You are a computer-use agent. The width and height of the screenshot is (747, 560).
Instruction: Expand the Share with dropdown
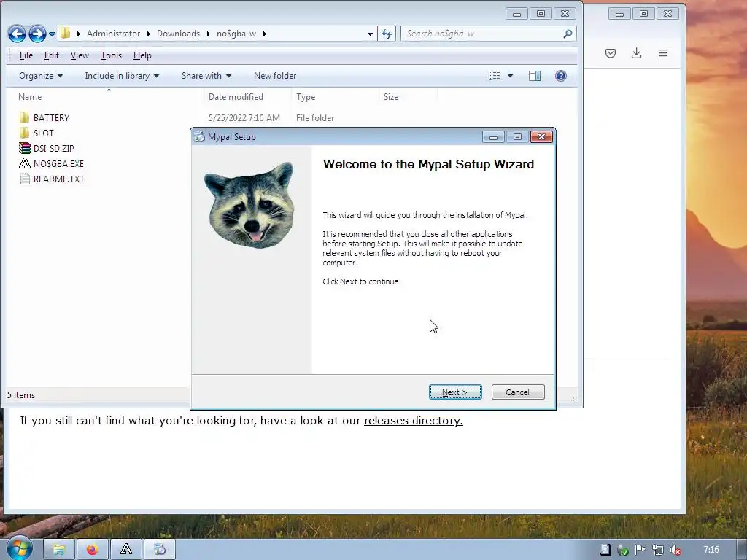[x=206, y=76]
